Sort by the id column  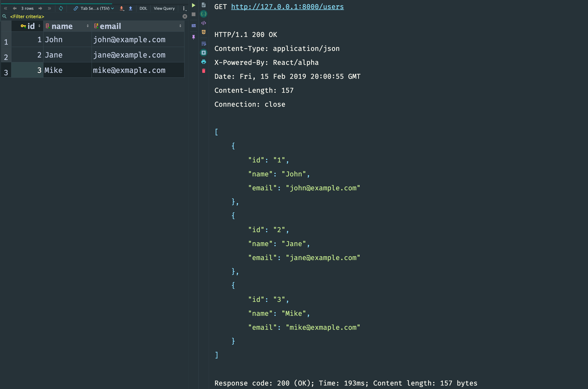coord(39,26)
